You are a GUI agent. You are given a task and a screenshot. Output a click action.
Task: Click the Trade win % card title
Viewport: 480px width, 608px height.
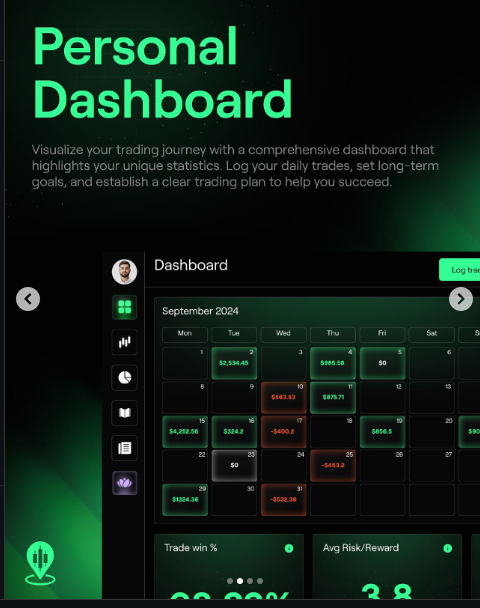click(190, 548)
